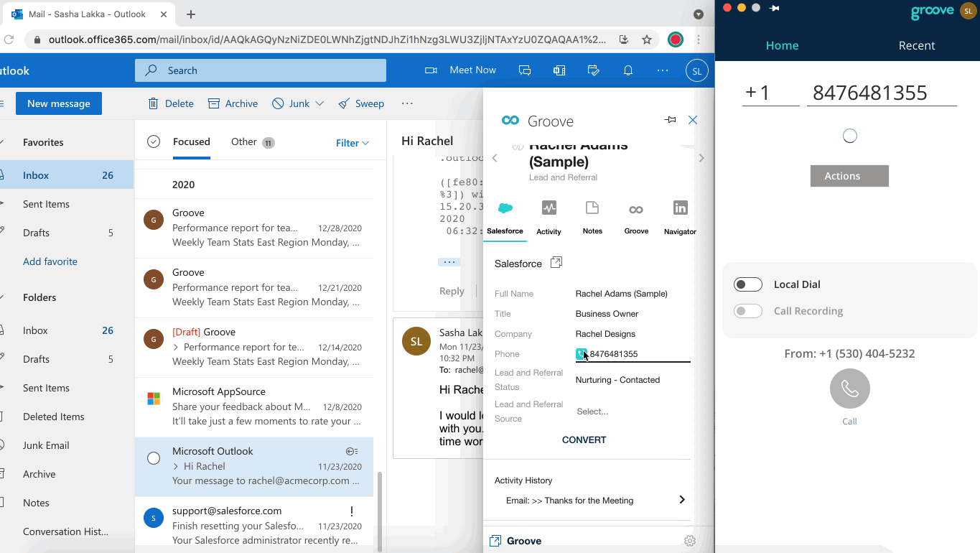Switch to Home tab in dialer

(x=782, y=45)
